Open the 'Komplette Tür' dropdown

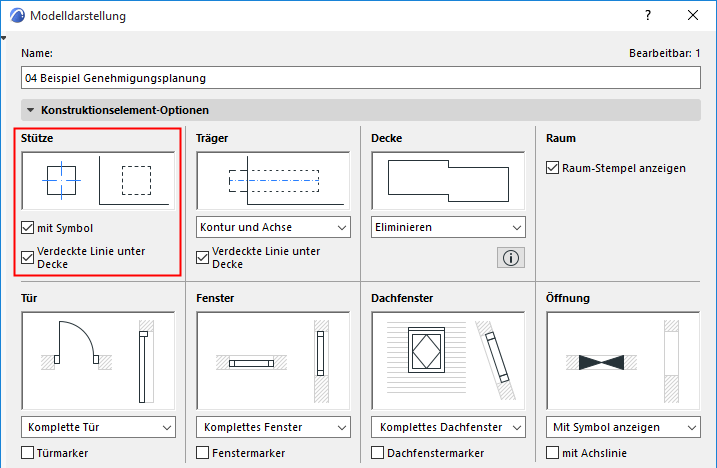click(97, 428)
